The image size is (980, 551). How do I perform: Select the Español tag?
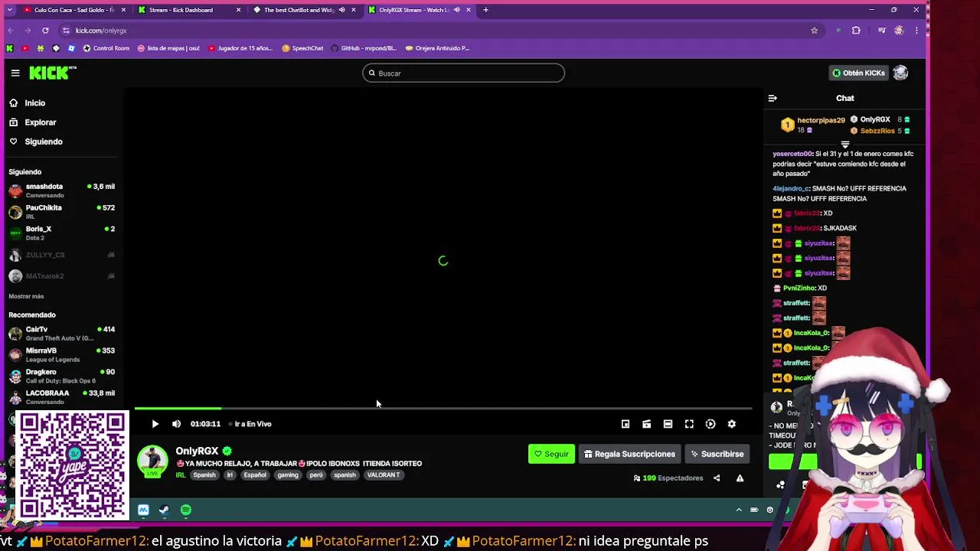click(x=255, y=475)
